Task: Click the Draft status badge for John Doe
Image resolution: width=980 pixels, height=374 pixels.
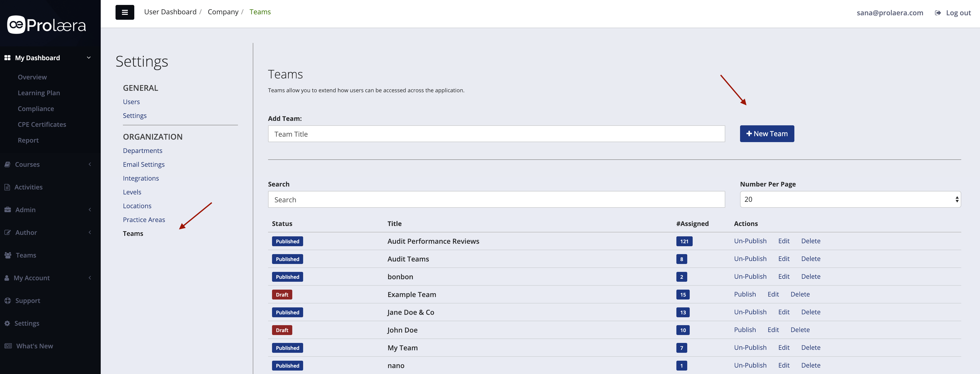Action: [282, 330]
